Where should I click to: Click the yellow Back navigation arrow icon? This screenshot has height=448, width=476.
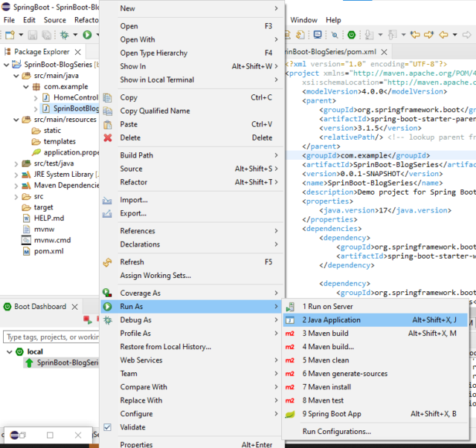pyautogui.click(x=444, y=35)
